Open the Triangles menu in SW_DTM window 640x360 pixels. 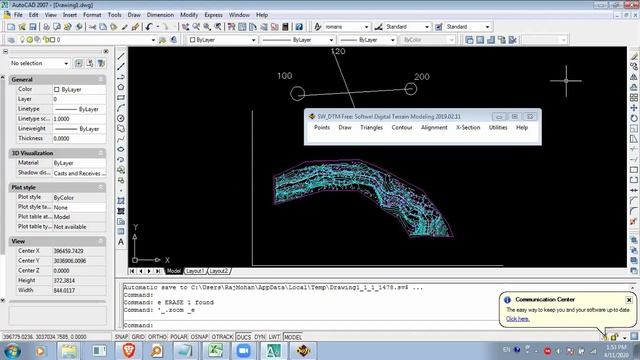click(371, 128)
